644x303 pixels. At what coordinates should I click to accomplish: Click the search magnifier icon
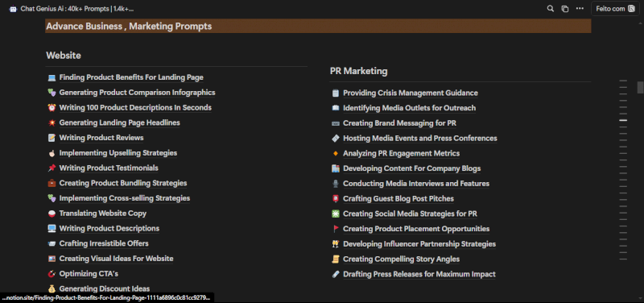coord(551,9)
